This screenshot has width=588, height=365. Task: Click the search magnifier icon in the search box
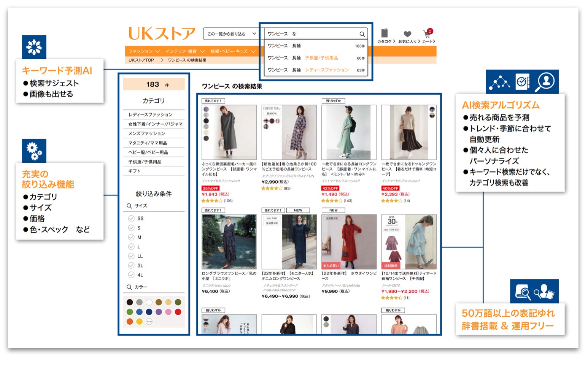[362, 34]
